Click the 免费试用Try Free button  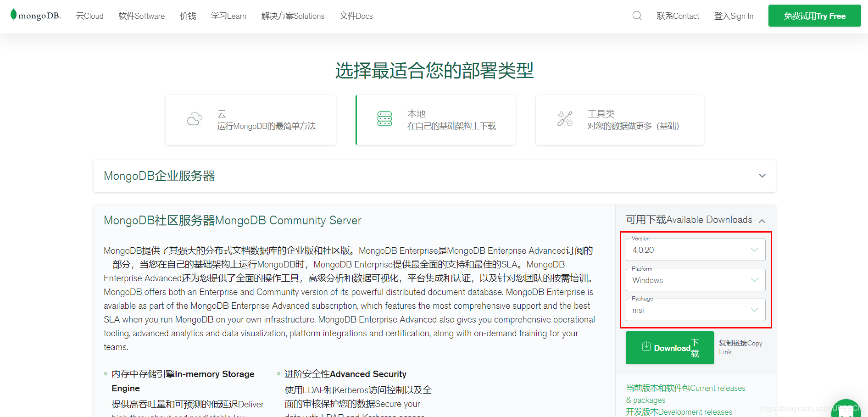point(814,16)
